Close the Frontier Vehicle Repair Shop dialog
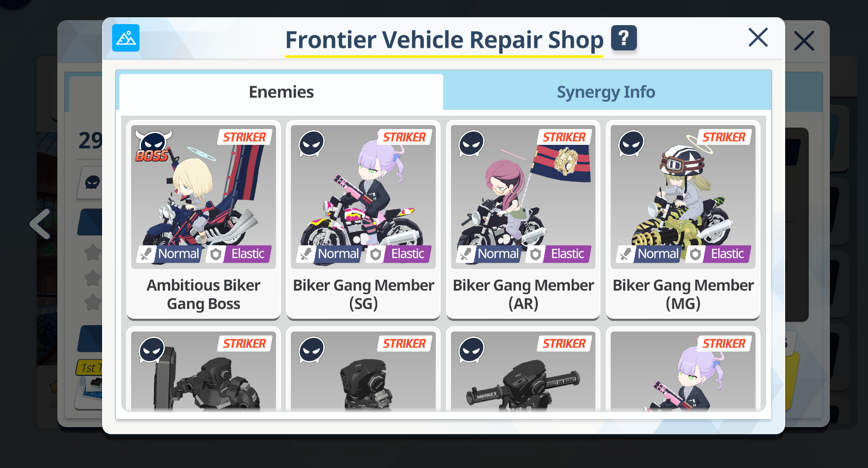 (x=758, y=37)
